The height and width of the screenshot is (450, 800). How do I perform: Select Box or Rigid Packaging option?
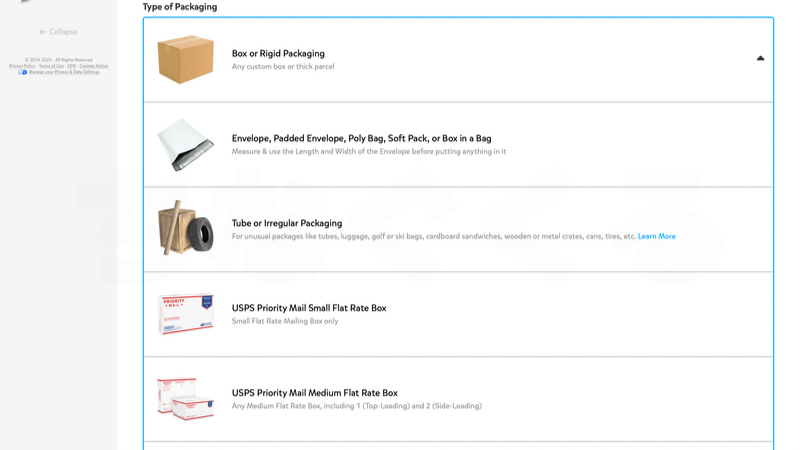[x=458, y=60]
